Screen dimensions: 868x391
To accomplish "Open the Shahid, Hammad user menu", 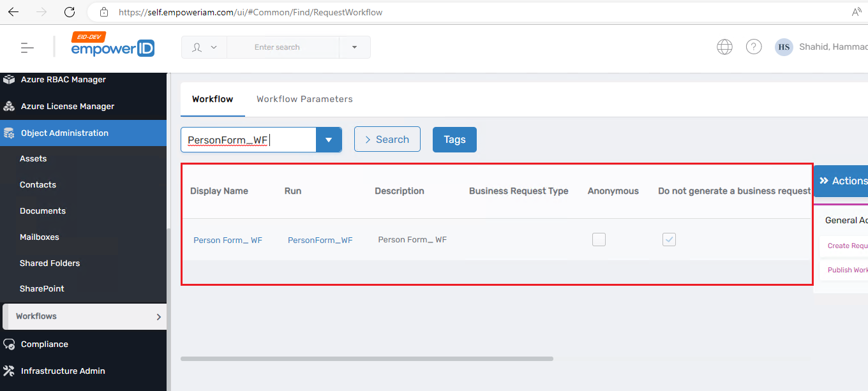I will coord(833,47).
